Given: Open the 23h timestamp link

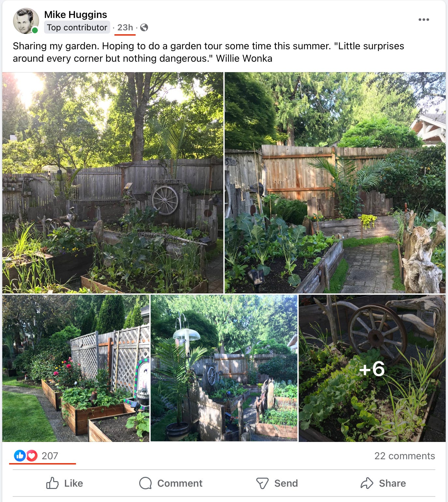Looking at the screenshot, I should 125,27.
